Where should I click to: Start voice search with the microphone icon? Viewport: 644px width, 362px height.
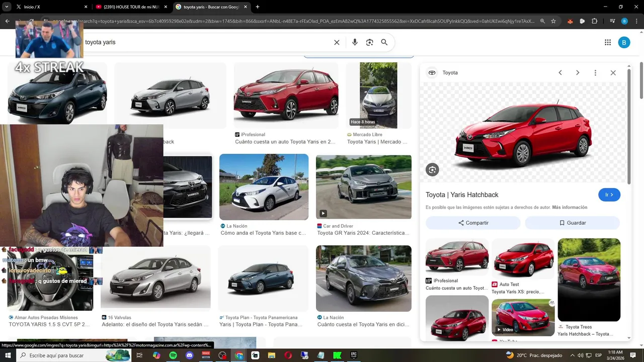pyautogui.click(x=355, y=42)
